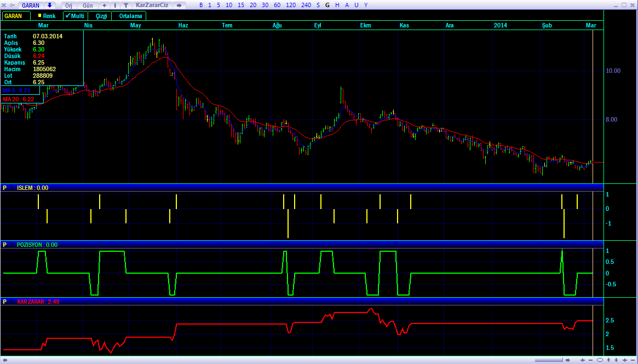638x364 pixels.
Task: Click the right arrow after KarZararCiz
Action: point(180,5)
